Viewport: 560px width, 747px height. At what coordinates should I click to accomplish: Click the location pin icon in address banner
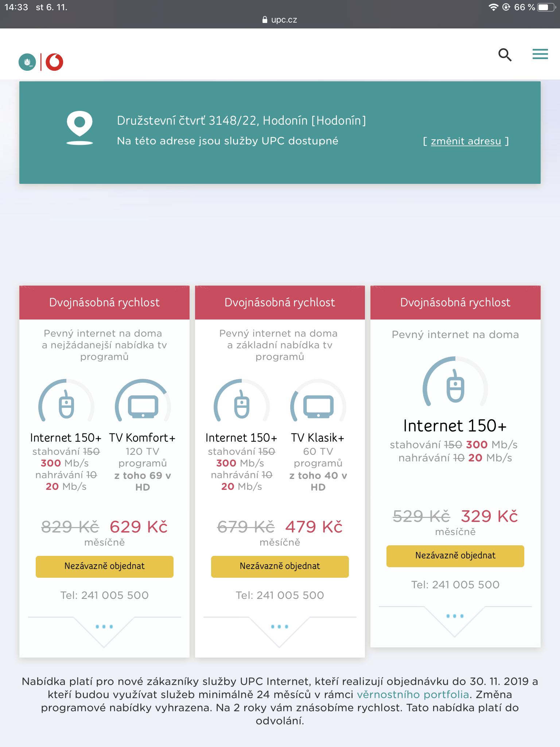pyautogui.click(x=79, y=128)
